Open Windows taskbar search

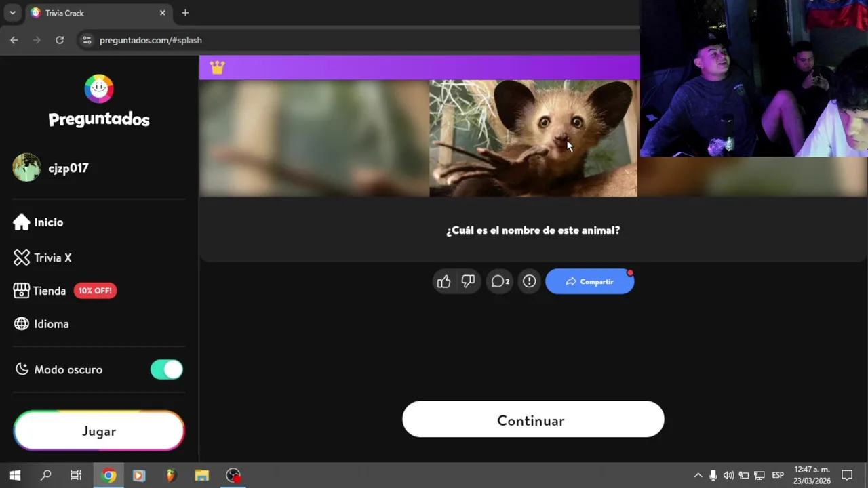(x=45, y=475)
